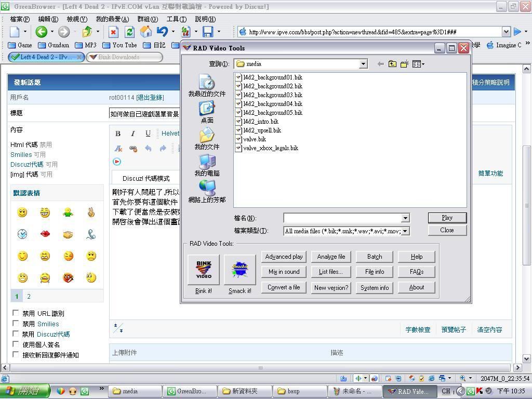Open the file type filter dropdown
The width and height of the screenshot is (532, 399).
[405, 231]
